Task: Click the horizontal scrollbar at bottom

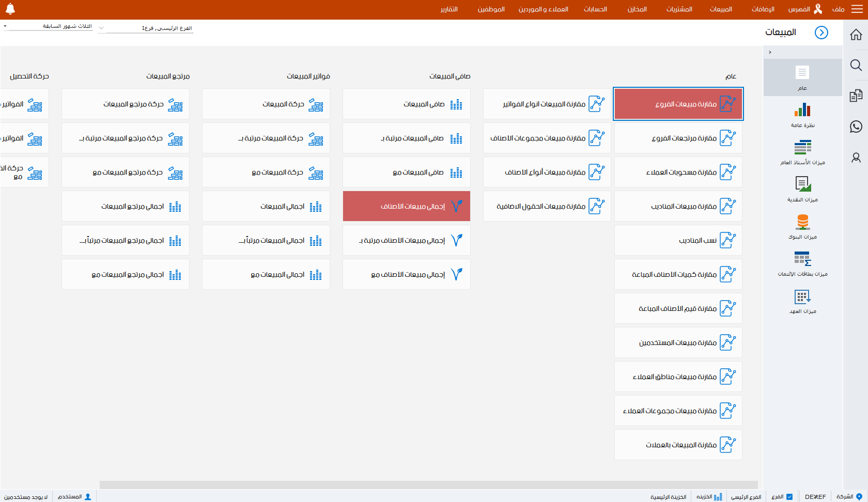Action: [428, 484]
